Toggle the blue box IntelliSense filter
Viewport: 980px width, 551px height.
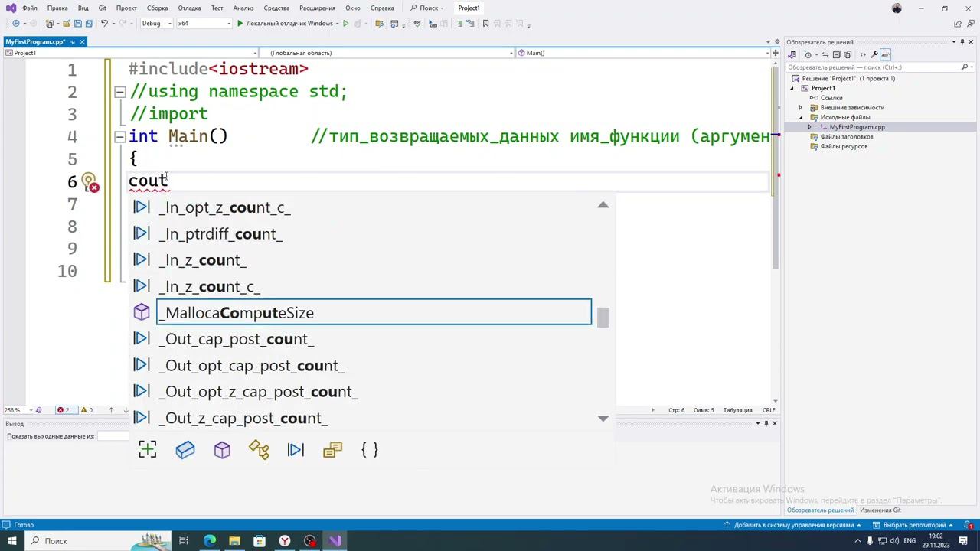pyautogui.click(x=185, y=450)
